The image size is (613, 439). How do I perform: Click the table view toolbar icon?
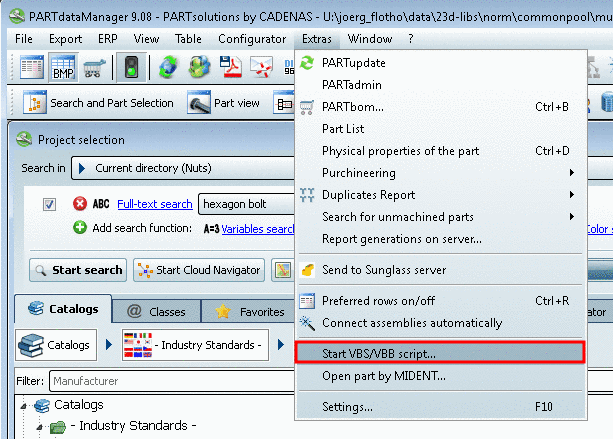pyautogui.click(x=32, y=67)
